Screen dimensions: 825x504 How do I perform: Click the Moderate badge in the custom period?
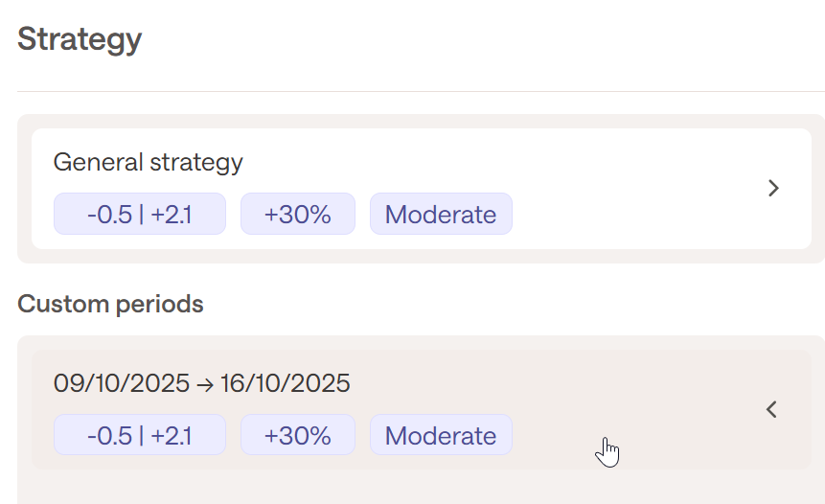click(x=441, y=436)
